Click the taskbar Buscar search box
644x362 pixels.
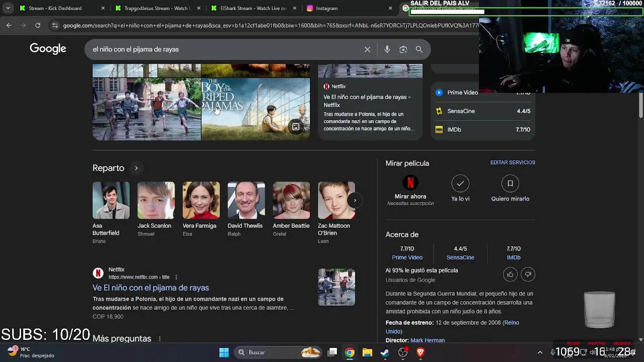278,352
